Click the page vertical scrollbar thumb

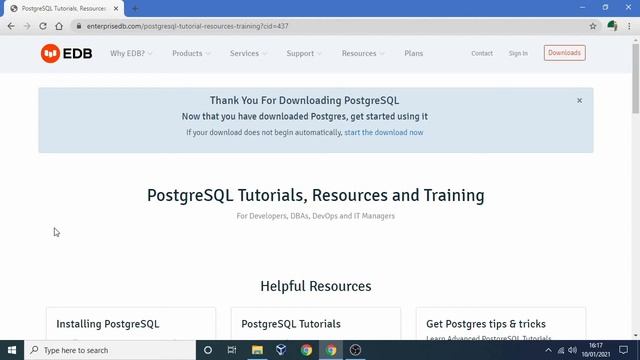[636, 78]
